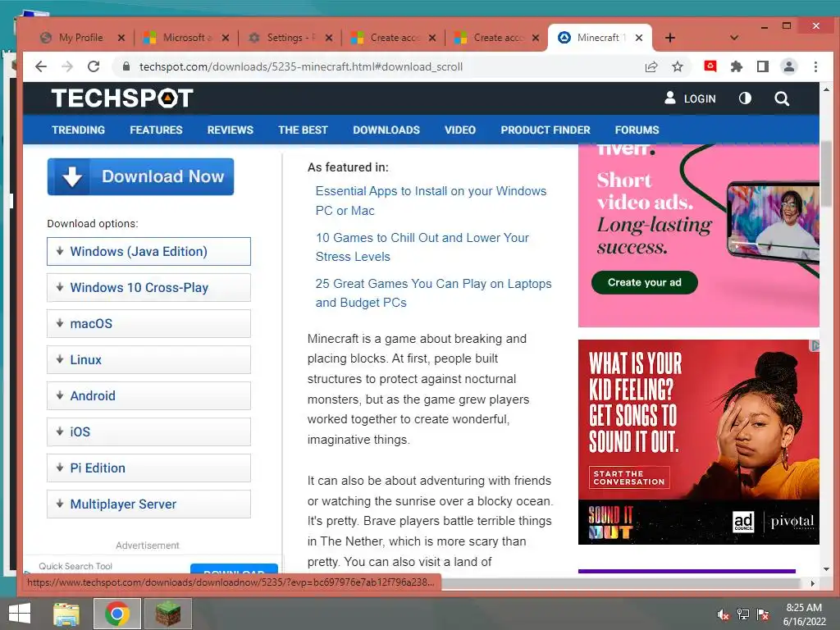Click the horizontal scrollbar right arrow
Screen dimensions: 840x630
pos(813,583)
